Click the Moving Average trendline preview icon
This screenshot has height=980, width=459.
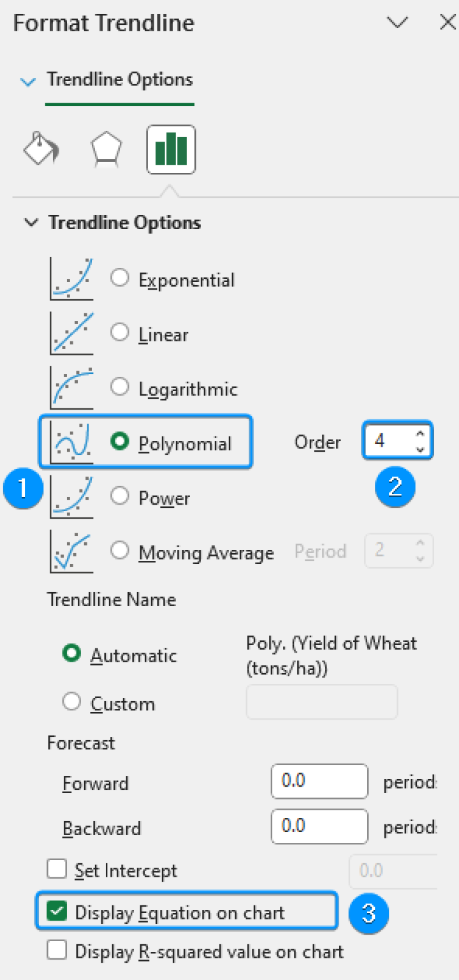71,551
